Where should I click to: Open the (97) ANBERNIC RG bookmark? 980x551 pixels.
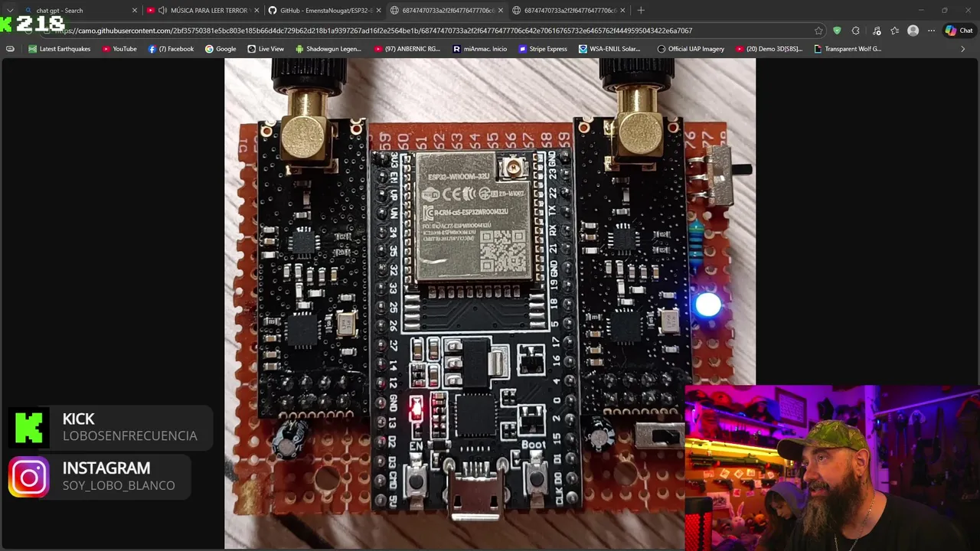pos(406,48)
